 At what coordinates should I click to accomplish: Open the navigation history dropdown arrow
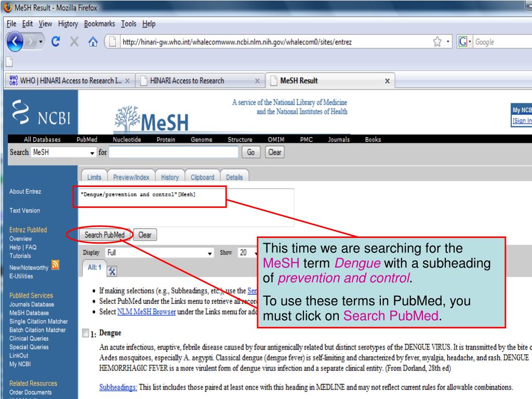coord(41,42)
